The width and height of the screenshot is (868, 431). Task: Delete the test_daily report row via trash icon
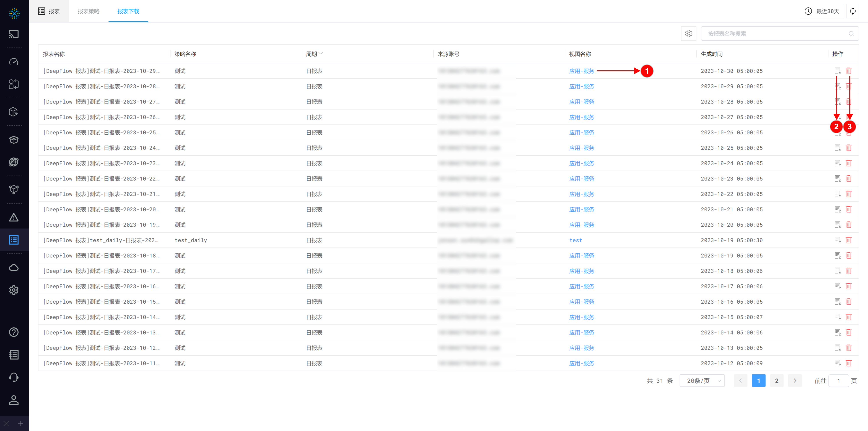848,240
